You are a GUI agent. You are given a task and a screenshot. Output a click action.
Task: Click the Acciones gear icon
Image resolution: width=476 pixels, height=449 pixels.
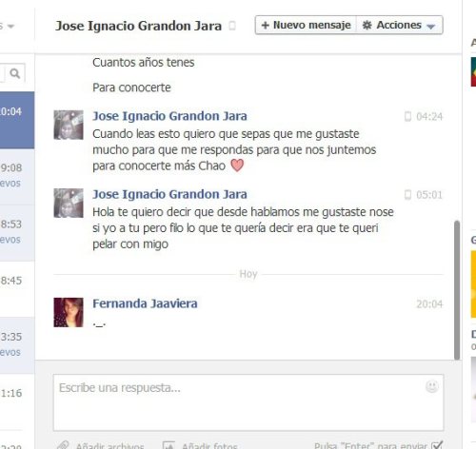click(x=367, y=25)
